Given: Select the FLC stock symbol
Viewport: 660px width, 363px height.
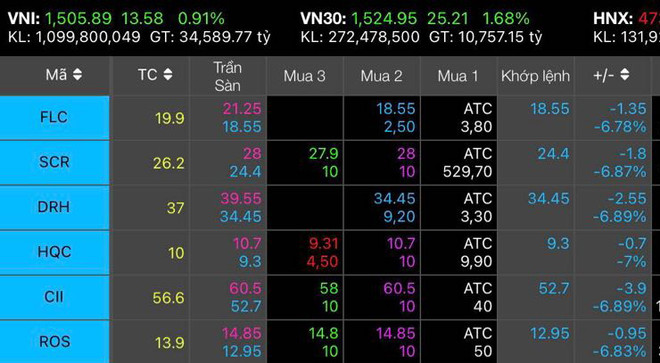Looking at the screenshot, I should tap(54, 117).
